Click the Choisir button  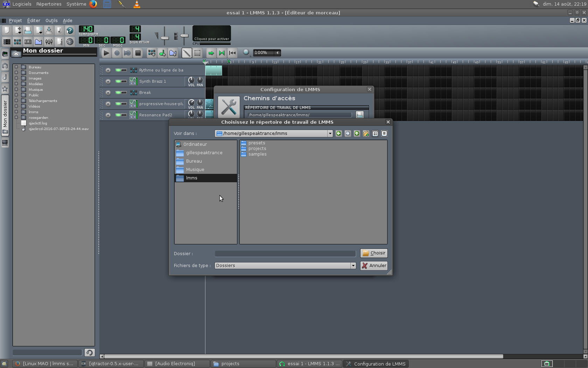(x=374, y=253)
